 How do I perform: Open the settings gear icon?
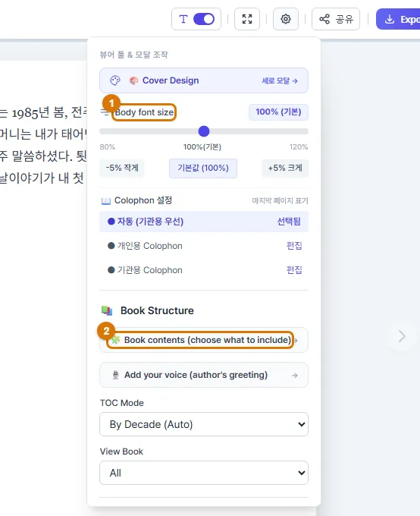[x=286, y=19]
